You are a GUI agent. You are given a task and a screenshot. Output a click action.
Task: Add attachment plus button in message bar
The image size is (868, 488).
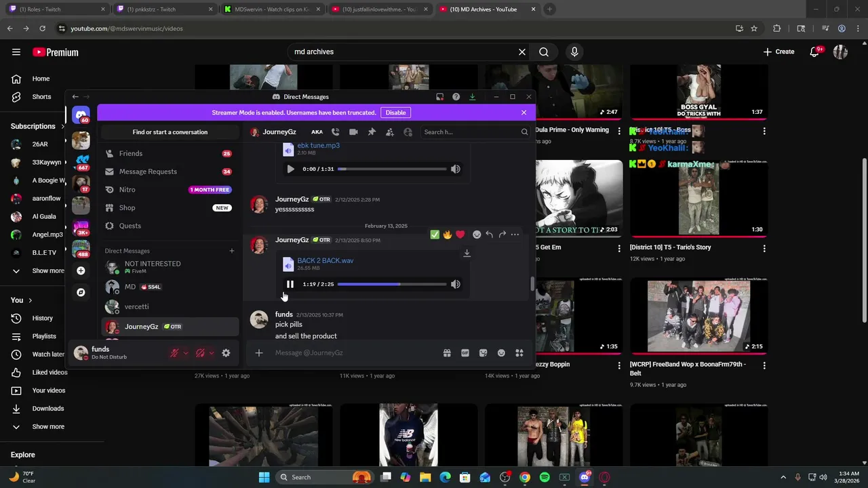coord(258,352)
